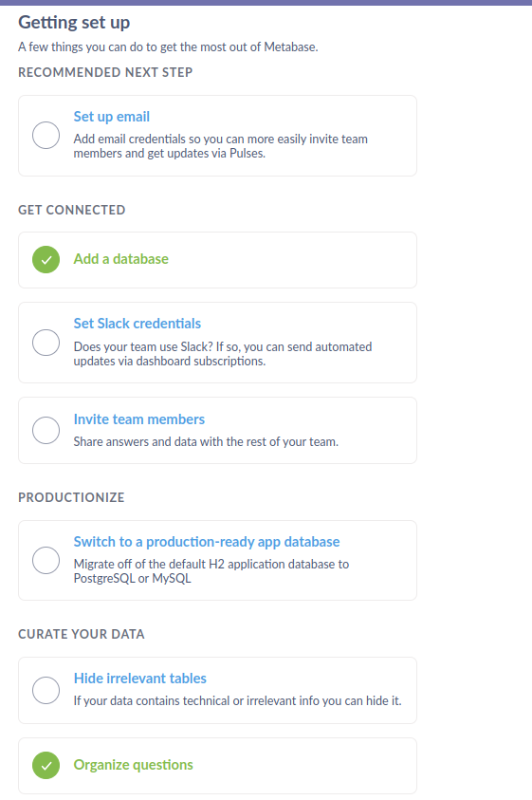Open Switch to a production-ready app database

pyautogui.click(x=207, y=542)
